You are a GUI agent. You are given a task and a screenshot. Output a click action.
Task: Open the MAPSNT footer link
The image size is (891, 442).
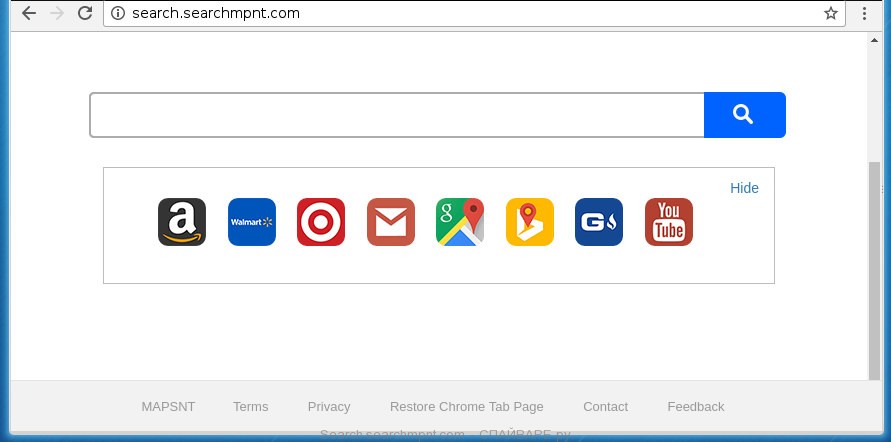(x=168, y=407)
